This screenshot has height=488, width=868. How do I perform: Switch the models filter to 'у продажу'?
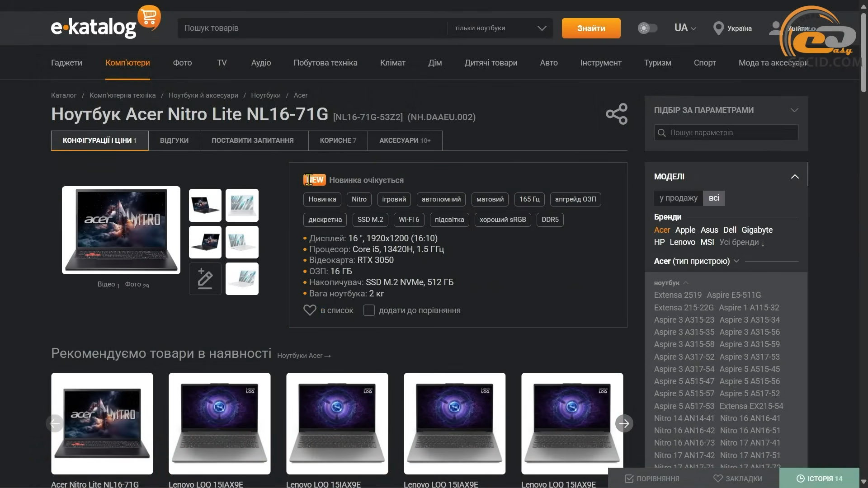point(678,198)
